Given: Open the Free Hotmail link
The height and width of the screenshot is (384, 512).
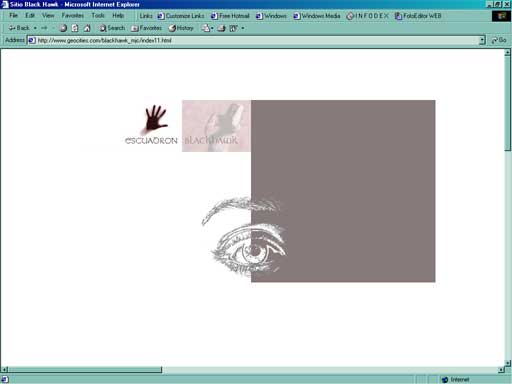Looking at the screenshot, I should click(230, 16).
